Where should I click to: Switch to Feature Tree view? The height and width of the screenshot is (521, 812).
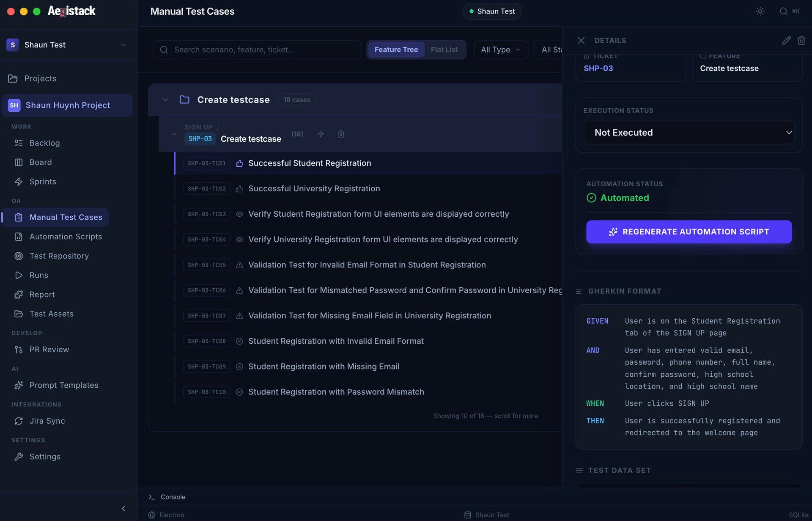tap(396, 50)
